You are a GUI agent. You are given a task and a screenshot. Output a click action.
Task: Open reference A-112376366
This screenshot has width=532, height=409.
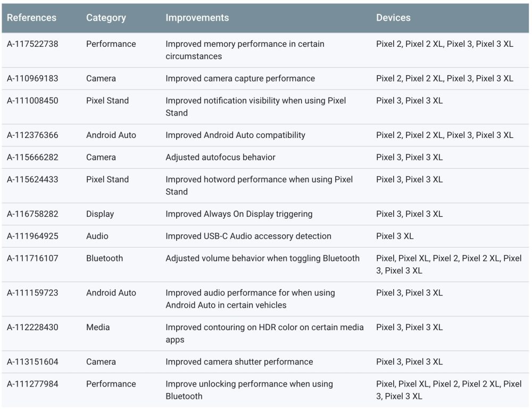tap(32, 135)
